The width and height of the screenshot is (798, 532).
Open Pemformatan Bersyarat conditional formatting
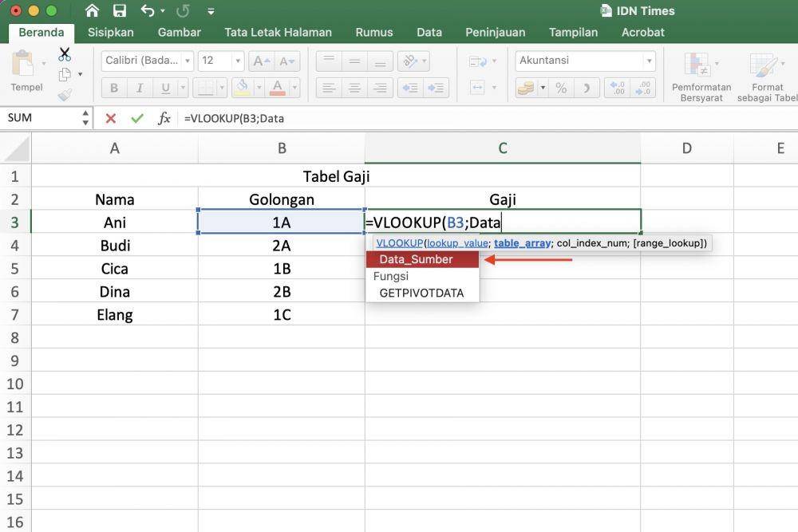point(701,77)
